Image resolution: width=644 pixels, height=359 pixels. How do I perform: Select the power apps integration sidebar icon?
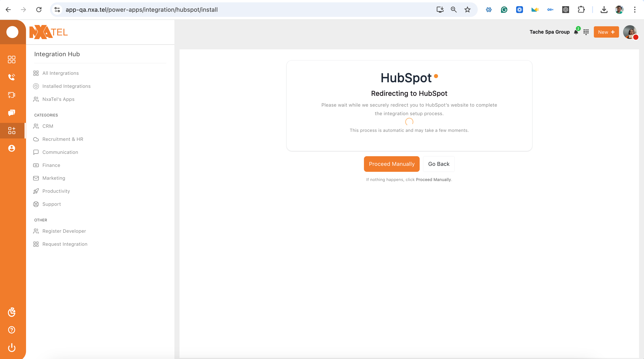click(x=12, y=130)
